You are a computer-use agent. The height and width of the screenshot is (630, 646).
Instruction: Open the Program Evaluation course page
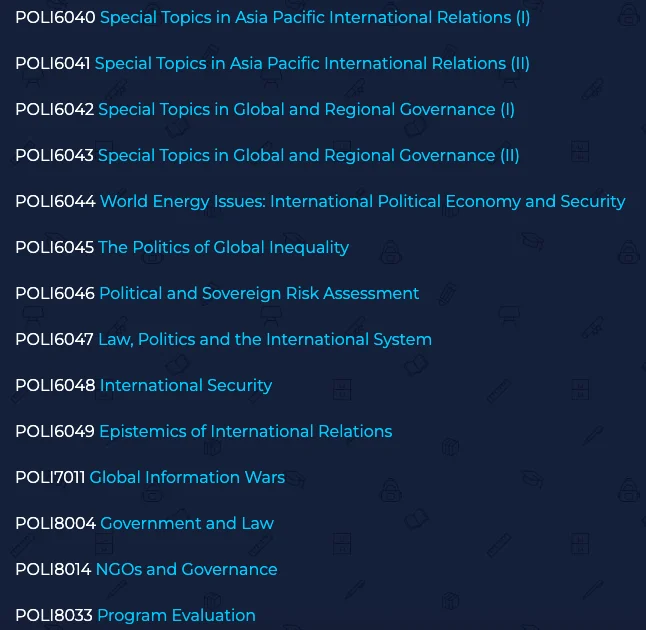(x=176, y=616)
